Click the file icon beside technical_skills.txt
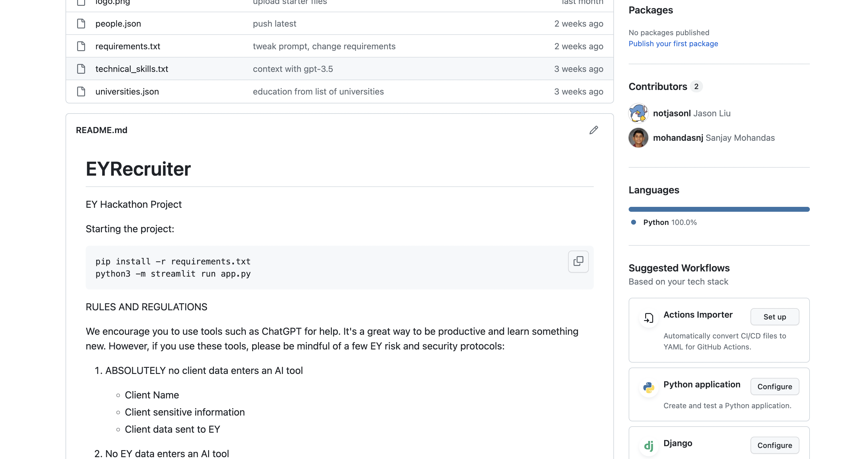Screen dimensions: 868x459 point(81,69)
